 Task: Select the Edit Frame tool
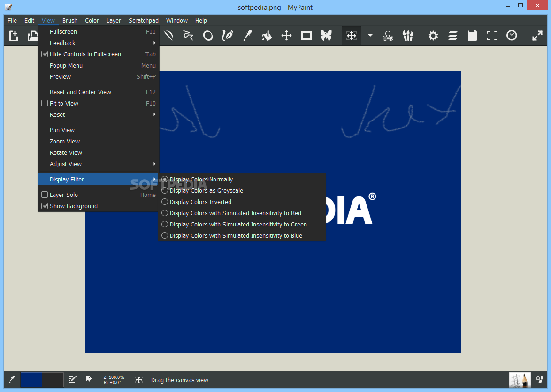point(306,36)
